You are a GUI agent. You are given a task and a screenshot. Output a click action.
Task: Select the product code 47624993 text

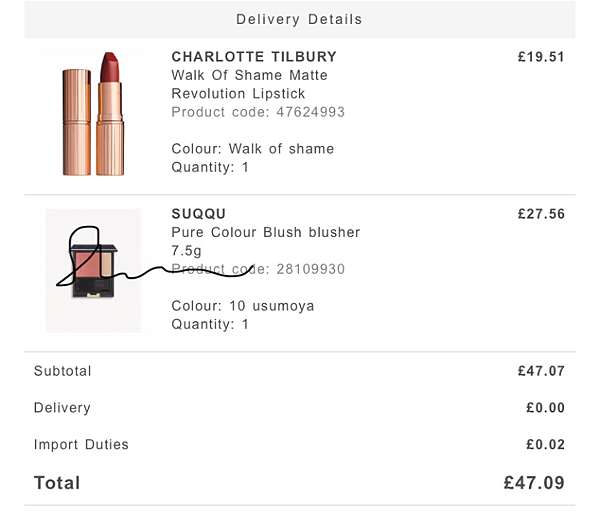(258, 112)
